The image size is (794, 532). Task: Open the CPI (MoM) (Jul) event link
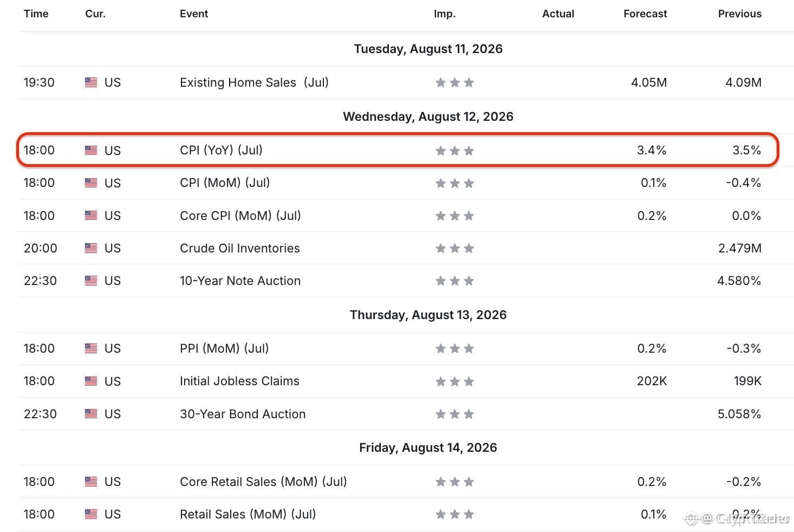click(x=225, y=183)
